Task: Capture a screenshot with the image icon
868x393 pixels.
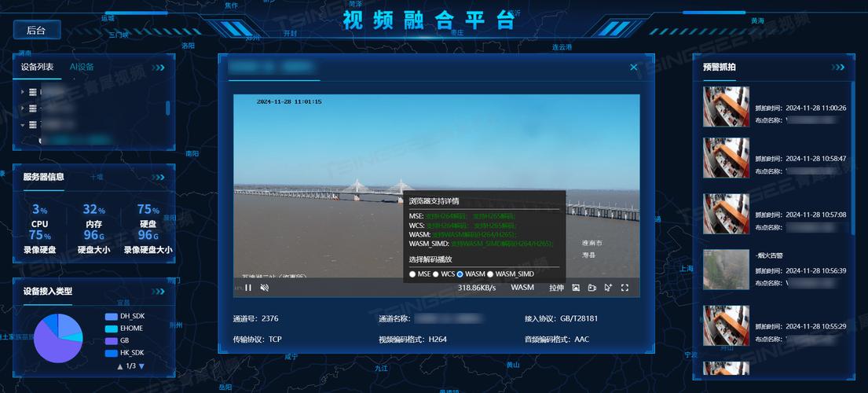Action: click(x=576, y=287)
